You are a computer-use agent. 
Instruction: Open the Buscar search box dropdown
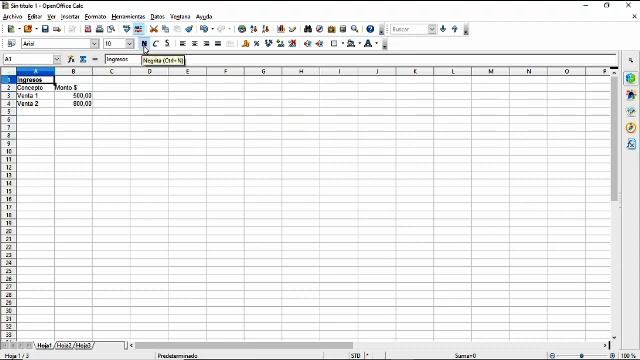click(x=432, y=29)
